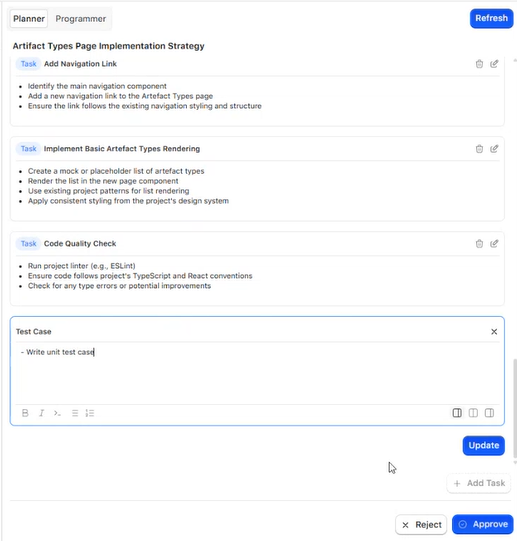Toggle italic formatting in editor
517x541 pixels.
(41, 413)
